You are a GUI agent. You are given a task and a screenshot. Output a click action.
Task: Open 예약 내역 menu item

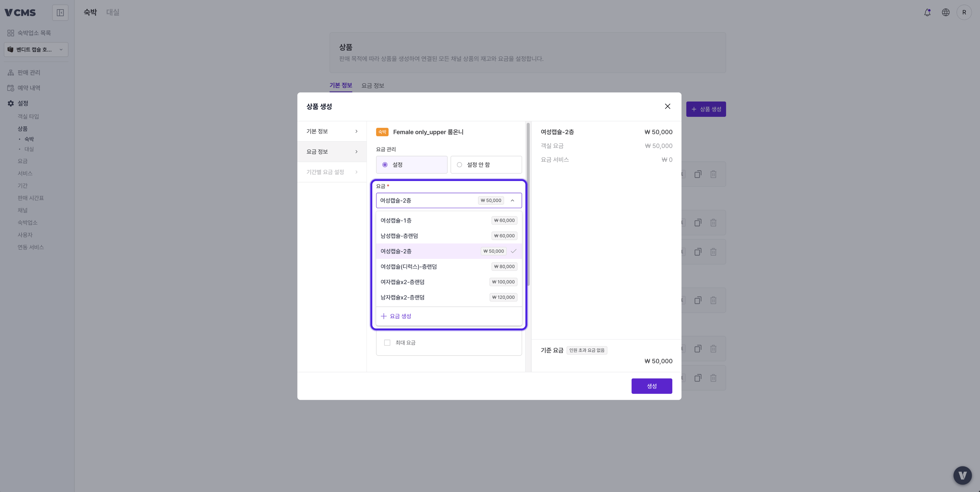tap(29, 88)
